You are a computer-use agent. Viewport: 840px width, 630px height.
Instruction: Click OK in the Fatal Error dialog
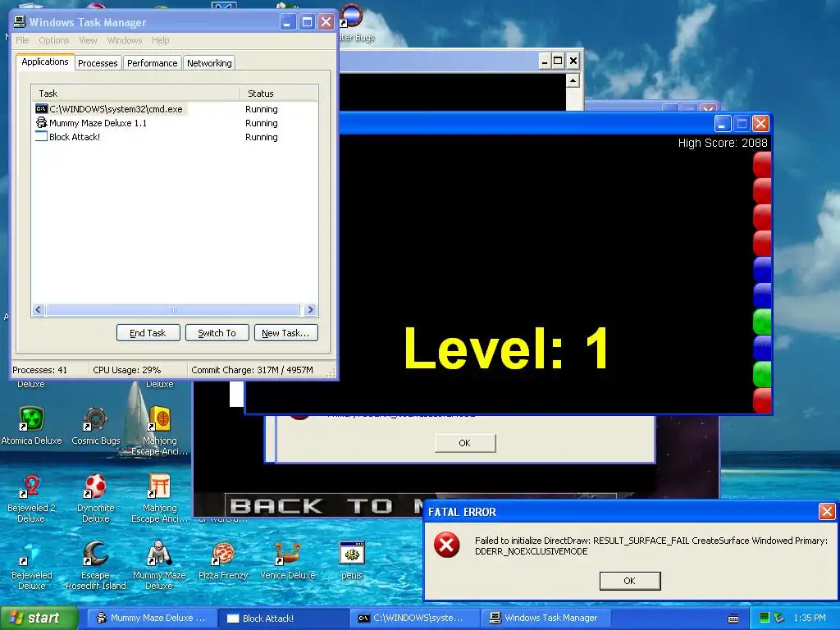629,581
